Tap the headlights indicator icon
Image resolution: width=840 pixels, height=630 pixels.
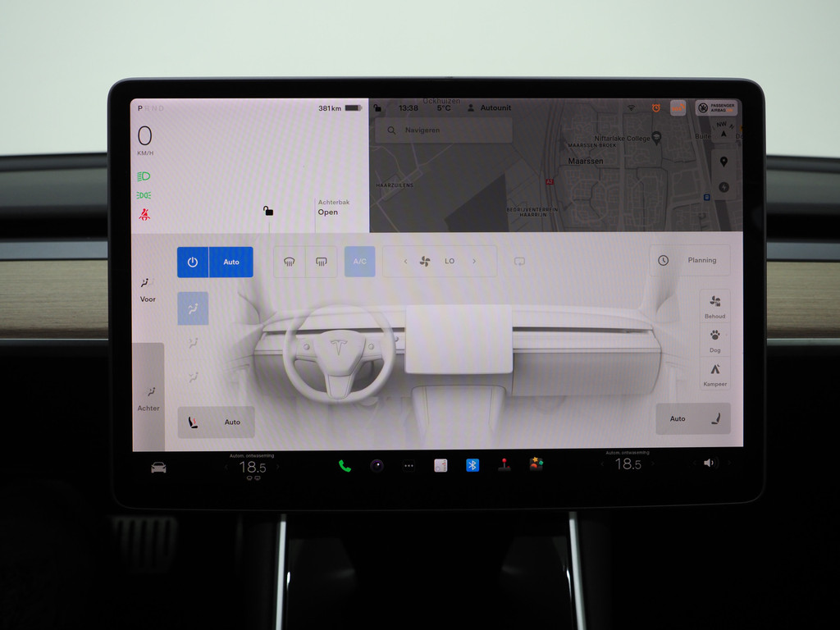144,176
